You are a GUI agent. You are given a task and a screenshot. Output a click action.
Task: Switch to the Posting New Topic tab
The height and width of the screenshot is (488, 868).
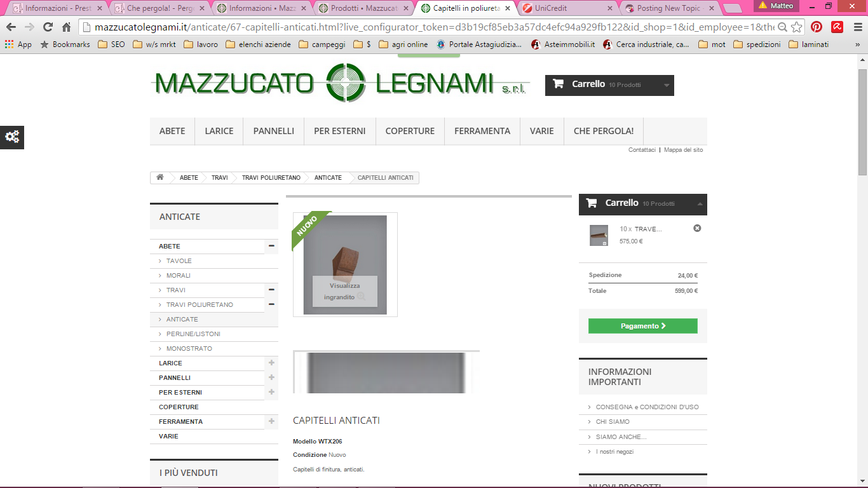pyautogui.click(x=670, y=8)
